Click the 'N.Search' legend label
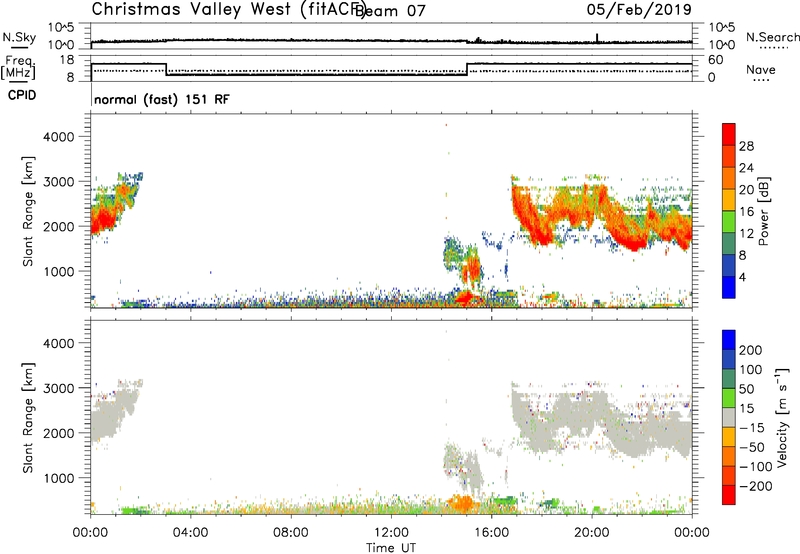The image size is (800, 554). click(772, 37)
